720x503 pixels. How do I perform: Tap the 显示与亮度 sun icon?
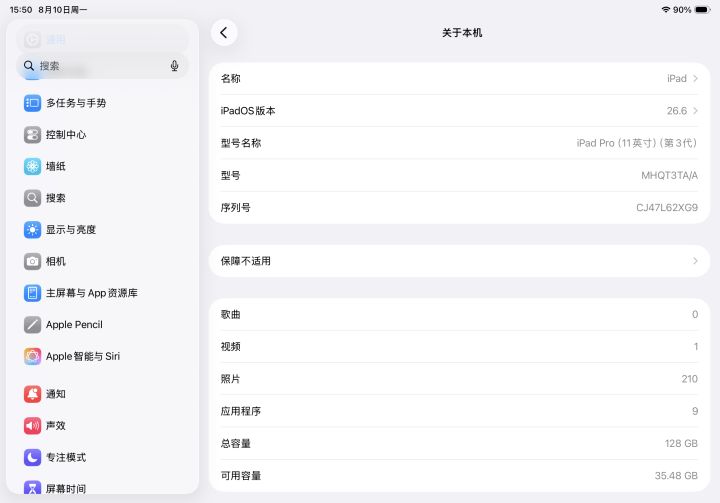coord(32,230)
